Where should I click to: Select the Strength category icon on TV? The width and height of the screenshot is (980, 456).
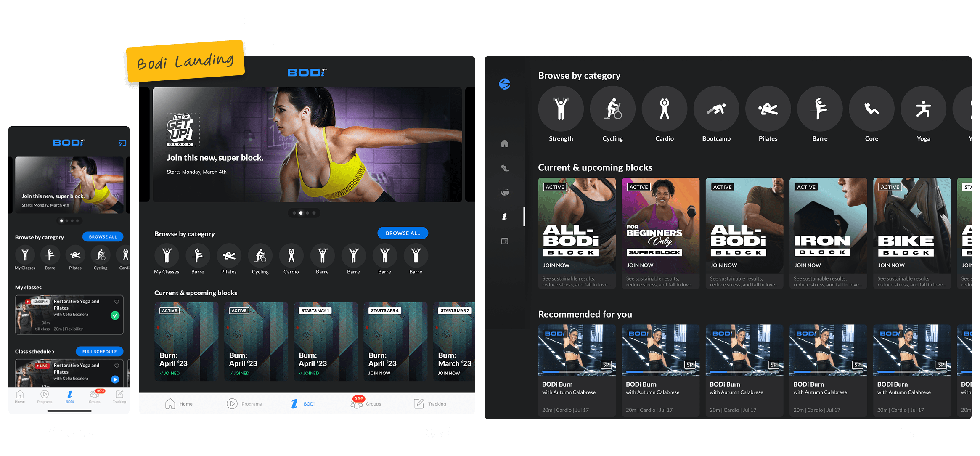[x=561, y=109]
